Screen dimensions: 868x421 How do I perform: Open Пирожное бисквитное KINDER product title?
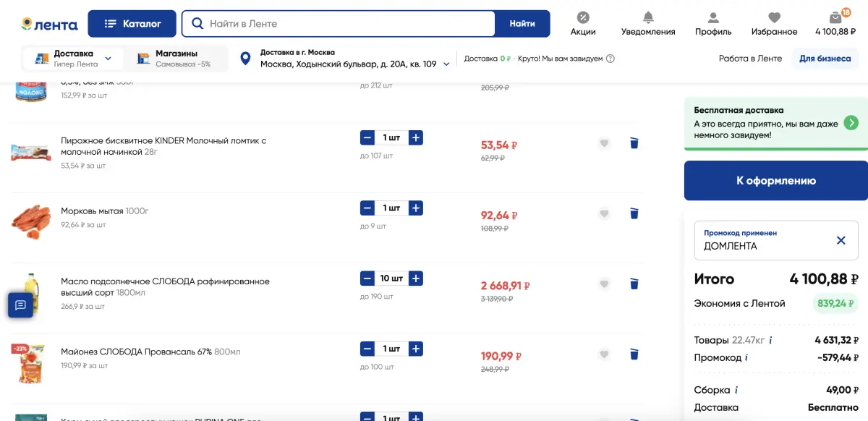pyautogui.click(x=163, y=145)
